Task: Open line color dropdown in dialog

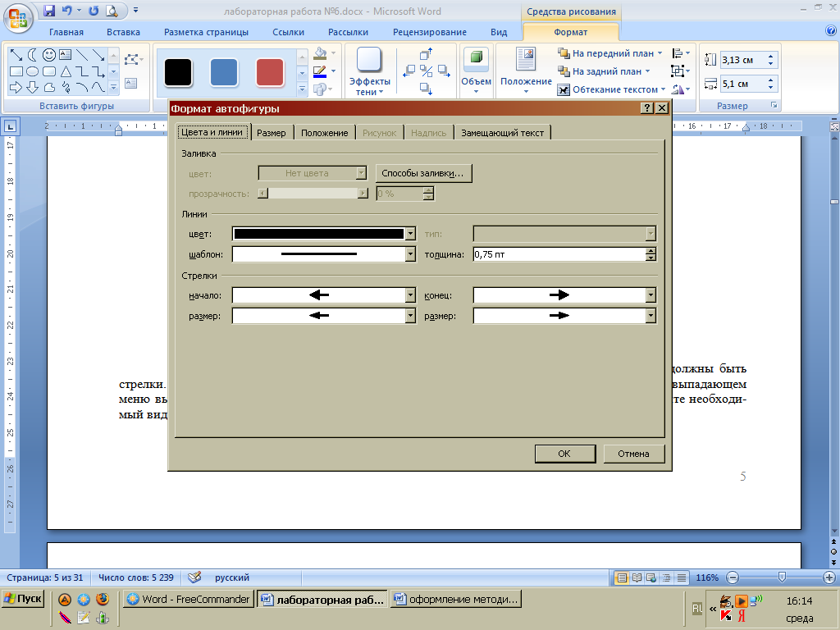Action: [410, 234]
